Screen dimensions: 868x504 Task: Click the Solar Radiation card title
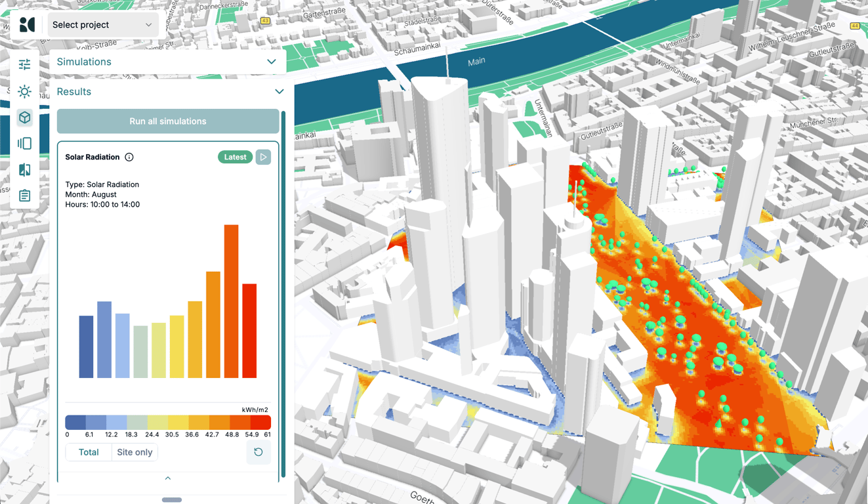click(93, 157)
